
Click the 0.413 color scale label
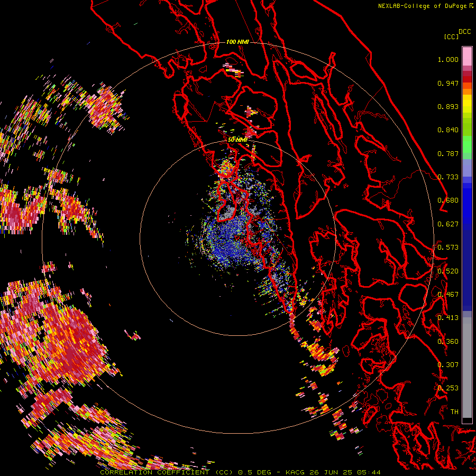[448, 318]
